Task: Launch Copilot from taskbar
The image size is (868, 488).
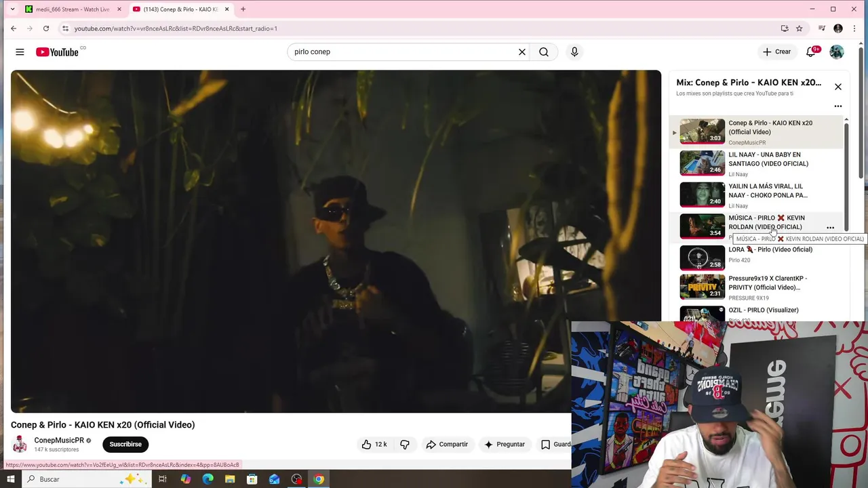Action: click(186, 479)
